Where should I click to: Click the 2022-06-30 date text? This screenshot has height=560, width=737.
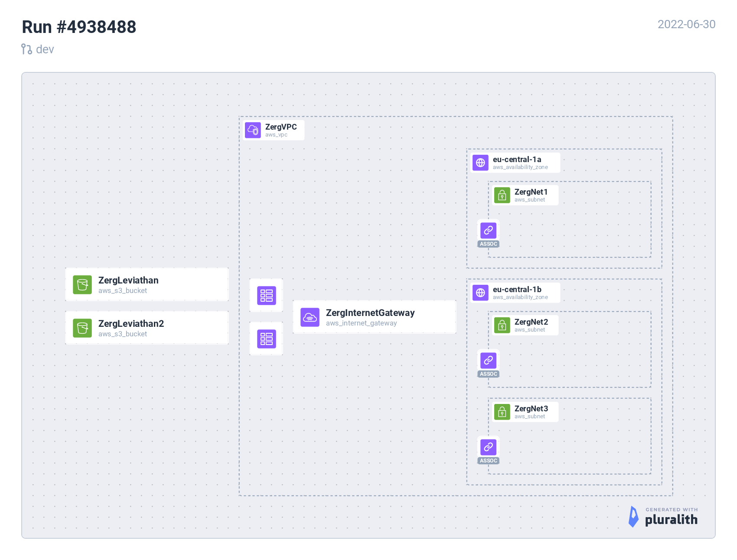click(x=686, y=24)
